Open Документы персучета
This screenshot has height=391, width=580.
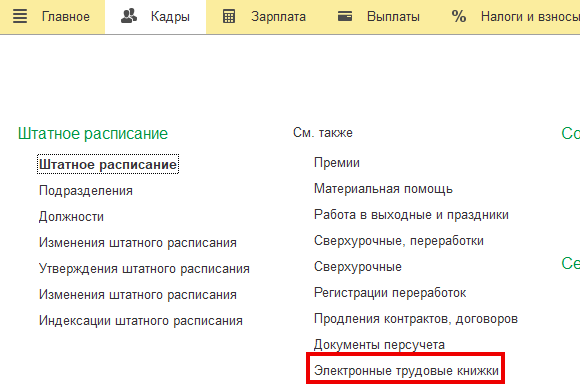379,345
